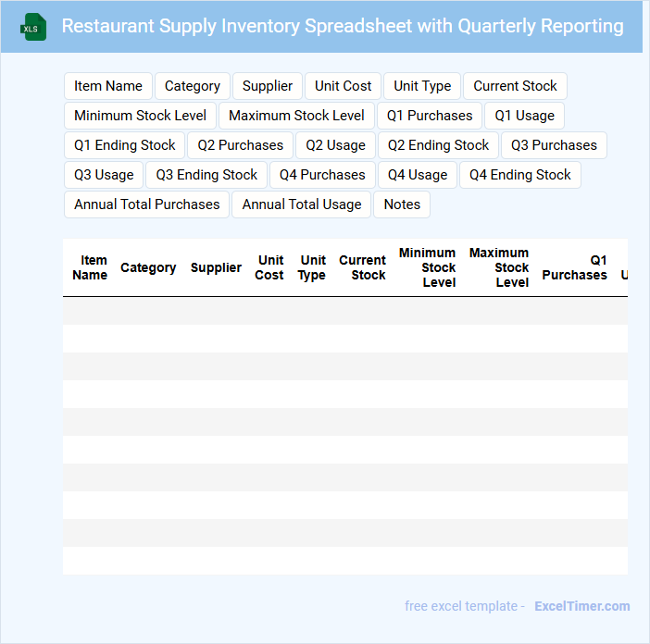Click the Q2 Ending Stock tag
The height and width of the screenshot is (644, 650).
click(438, 145)
